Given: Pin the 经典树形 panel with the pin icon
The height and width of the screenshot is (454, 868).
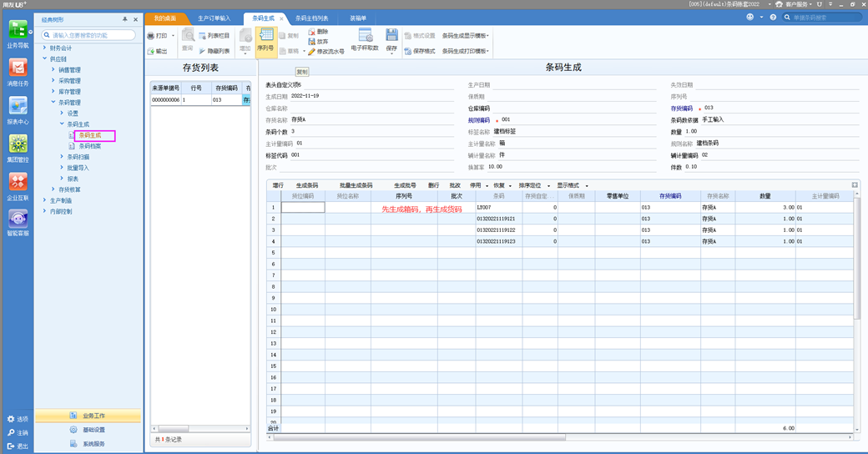Looking at the screenshot, I should (x=125, y=19).
